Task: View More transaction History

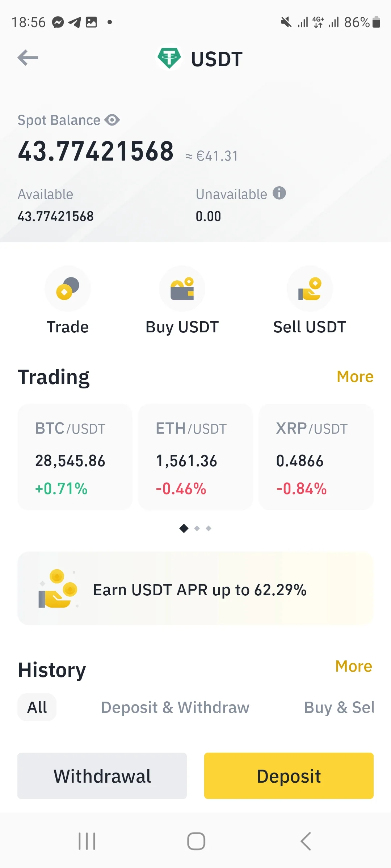Action: [354, 666]
